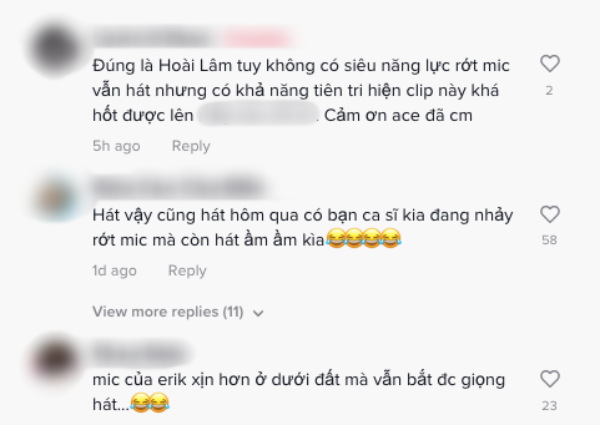Open the third commenter's blurred username

coord(140,353)
